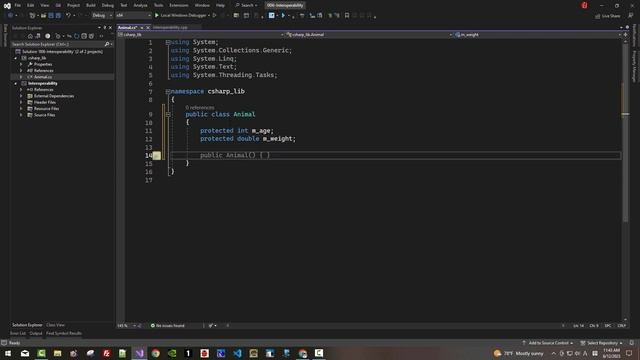Open the csharp_lib.Animal type dropdown

(x=369, y=35)
